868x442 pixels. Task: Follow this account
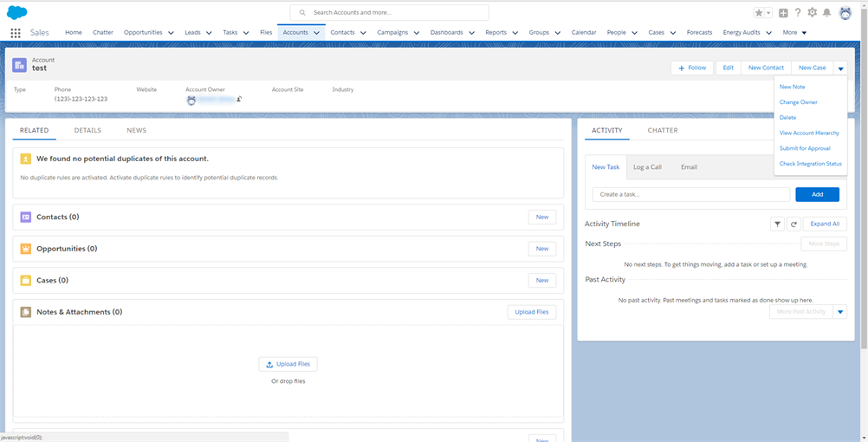click(x=692, y=68)
